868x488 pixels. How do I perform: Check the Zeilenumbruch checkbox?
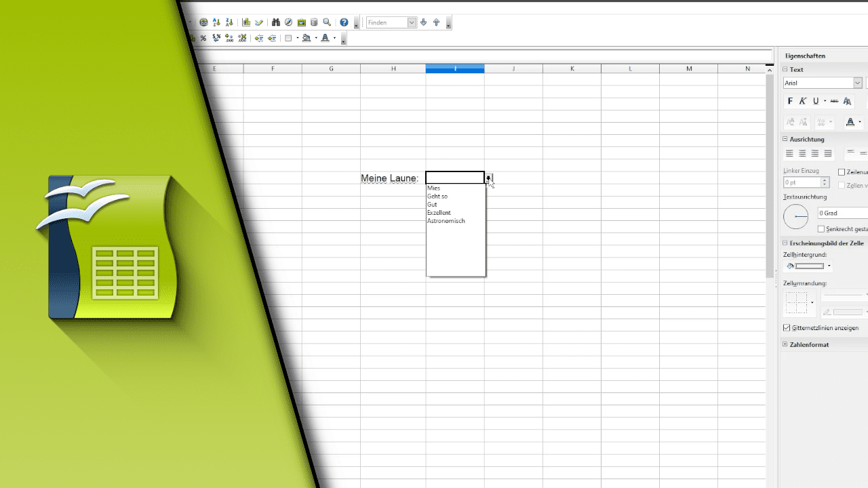click(x=842, y=172)
